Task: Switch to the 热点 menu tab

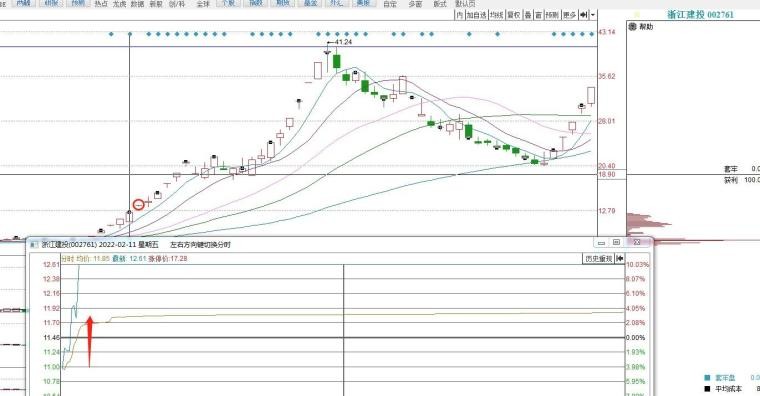Action: [101, 4]
